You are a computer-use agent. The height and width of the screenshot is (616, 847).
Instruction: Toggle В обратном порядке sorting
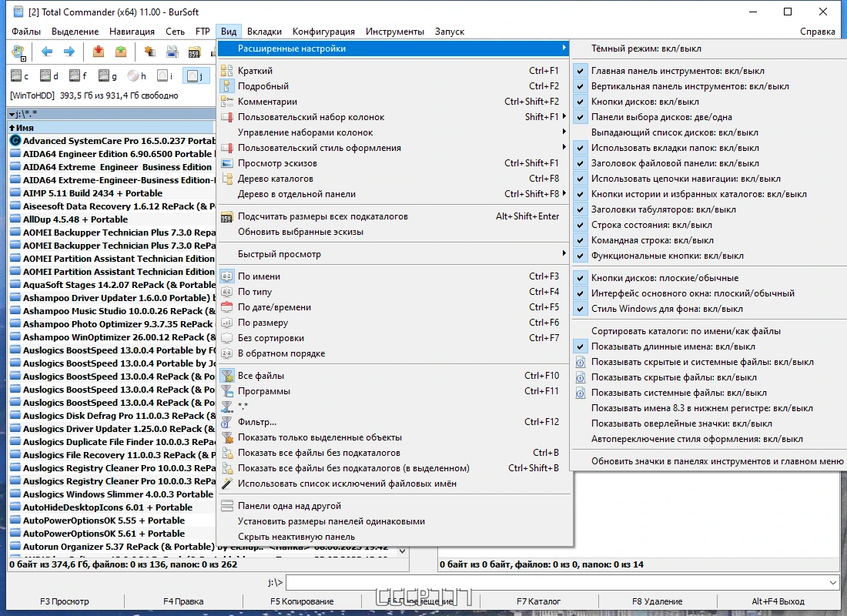click(x=394, y=353)
